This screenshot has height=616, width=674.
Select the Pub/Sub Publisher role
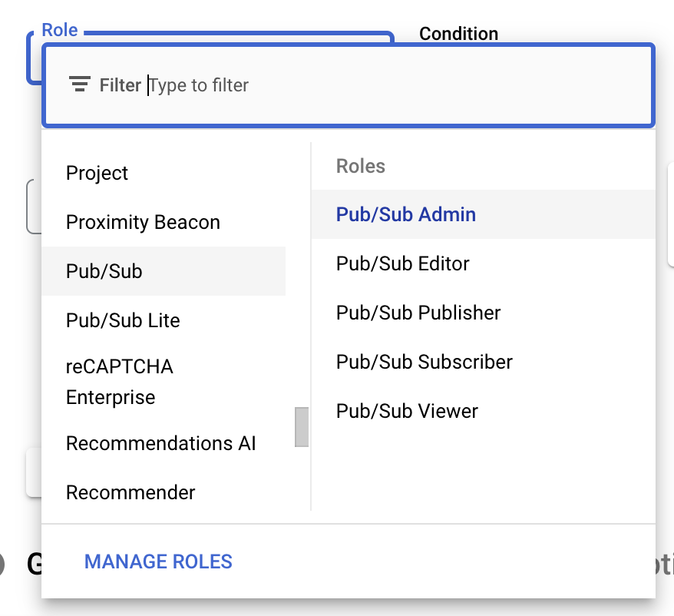pyautogui.click(x=418, y=313)
